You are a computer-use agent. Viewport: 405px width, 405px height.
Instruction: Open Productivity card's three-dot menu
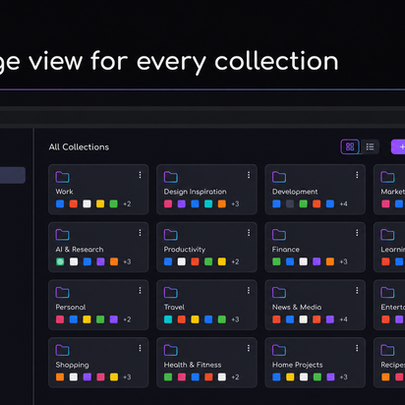(x=249, y=233)
